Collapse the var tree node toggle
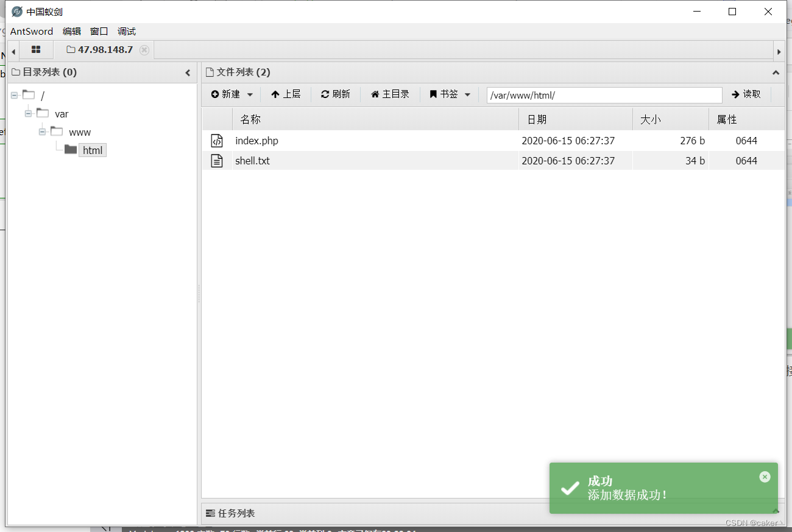The height and width of the screenshot is (532, 792). point(28,114)
